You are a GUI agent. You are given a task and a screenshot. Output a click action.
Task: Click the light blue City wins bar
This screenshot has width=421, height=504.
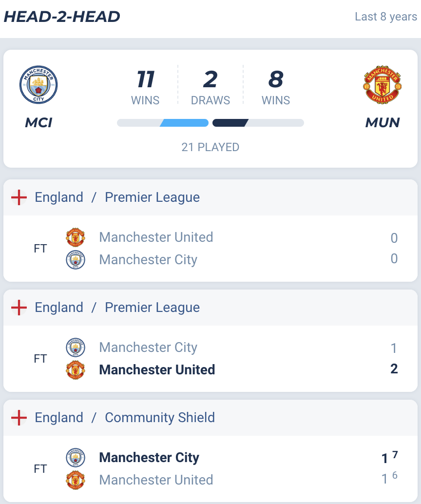[x=184, y=123]
